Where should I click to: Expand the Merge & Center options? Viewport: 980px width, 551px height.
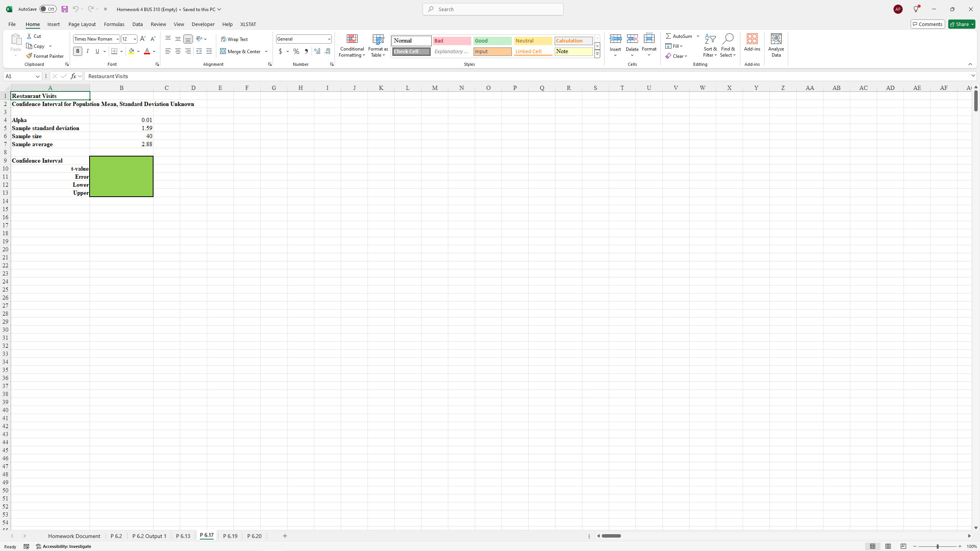(266, 51)
